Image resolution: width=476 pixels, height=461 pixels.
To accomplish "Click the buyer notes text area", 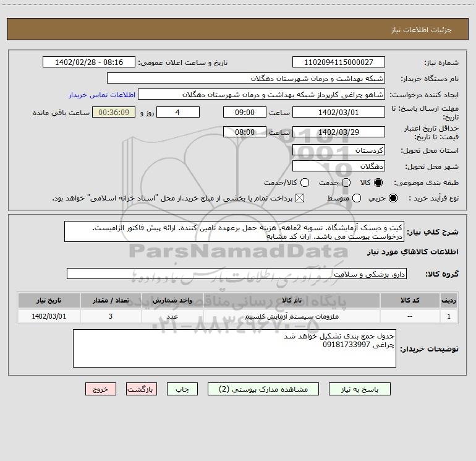I will tap(234, 348).
